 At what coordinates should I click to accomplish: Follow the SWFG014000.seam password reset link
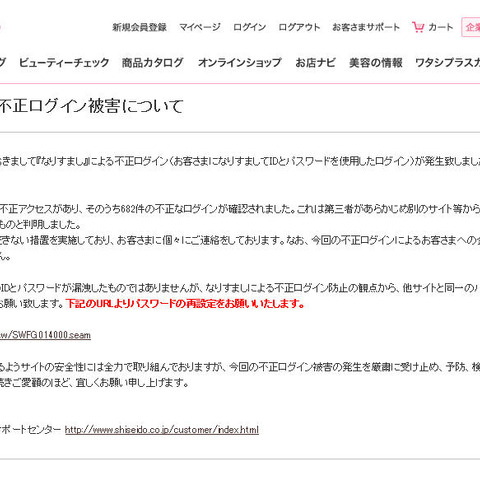[45, 335]
